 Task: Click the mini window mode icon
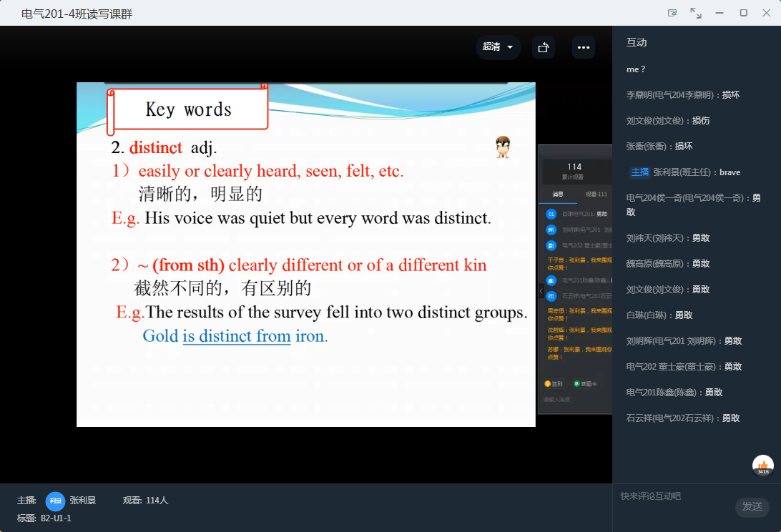tap(672, 13)
